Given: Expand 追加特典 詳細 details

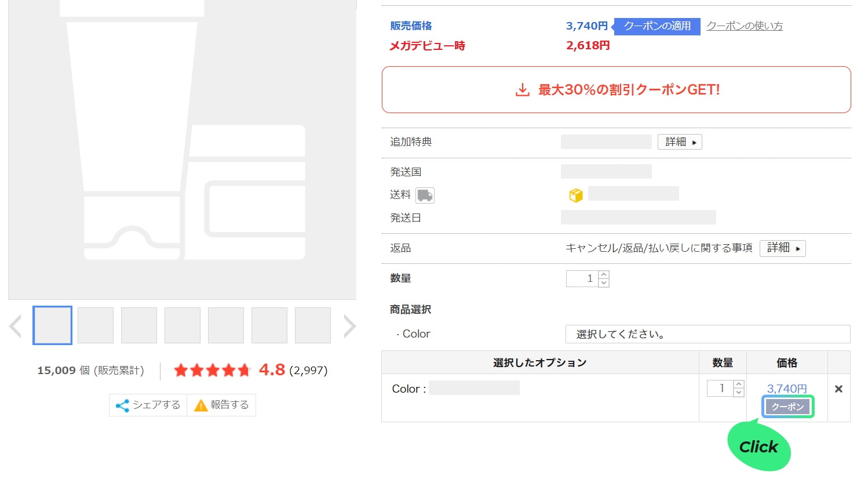Looking at the screenshot, I should click(x=680, y=142).
